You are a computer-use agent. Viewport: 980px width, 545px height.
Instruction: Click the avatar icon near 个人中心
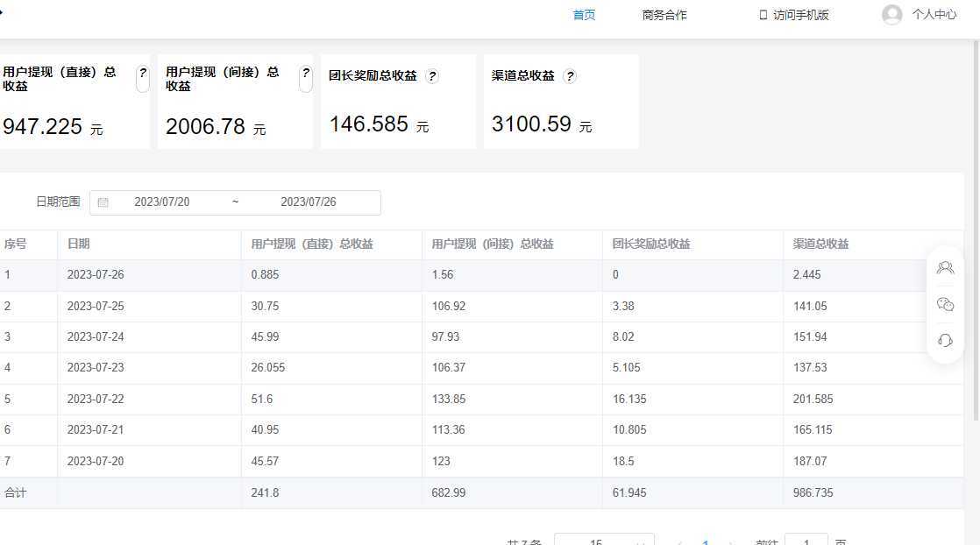pyautogui.click(x=891, y=14)
